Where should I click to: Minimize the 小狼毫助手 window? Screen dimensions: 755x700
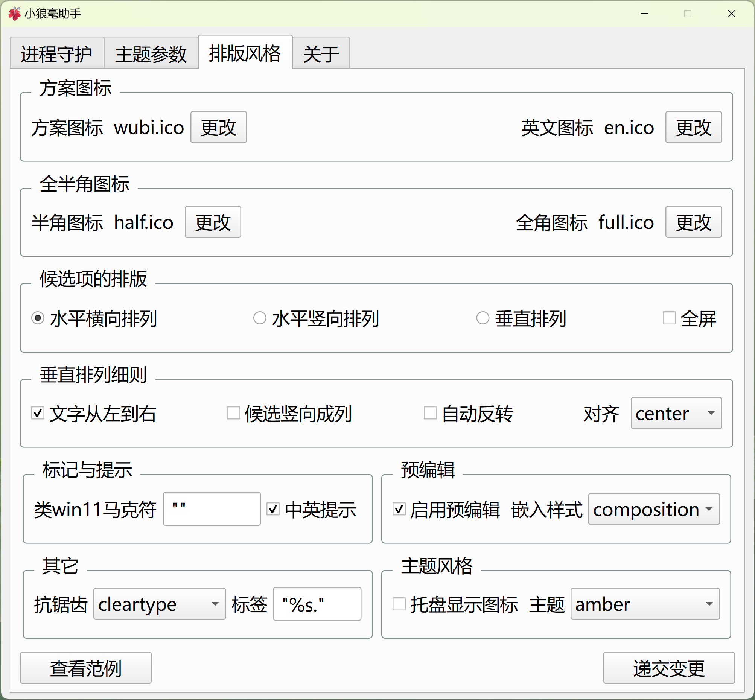644,14
